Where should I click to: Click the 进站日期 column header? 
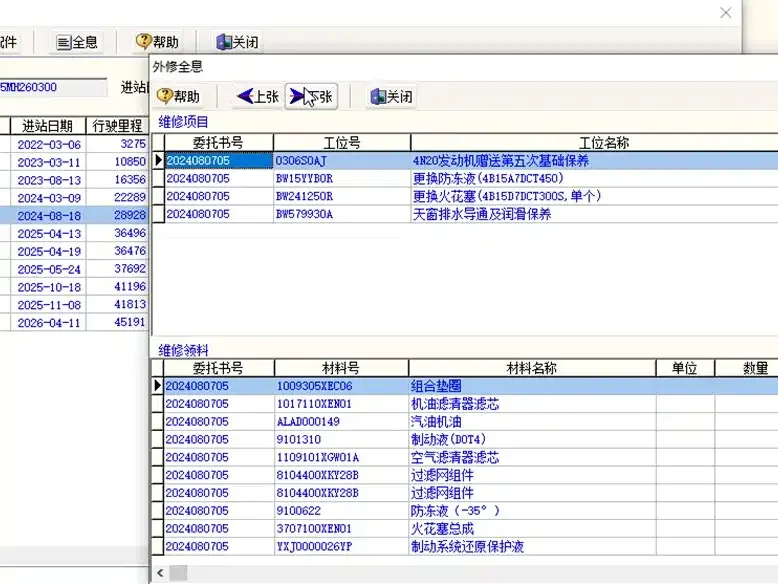(48, 126)
